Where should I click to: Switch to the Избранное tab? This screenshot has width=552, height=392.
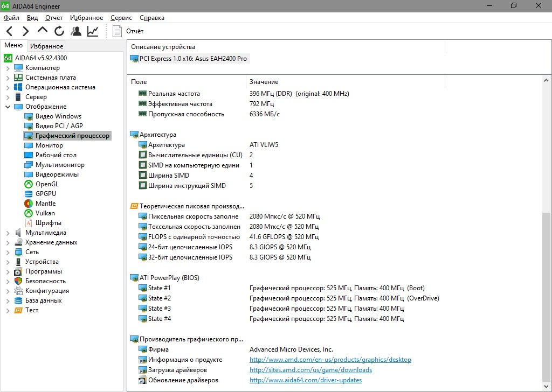click(x=46, y=46)
